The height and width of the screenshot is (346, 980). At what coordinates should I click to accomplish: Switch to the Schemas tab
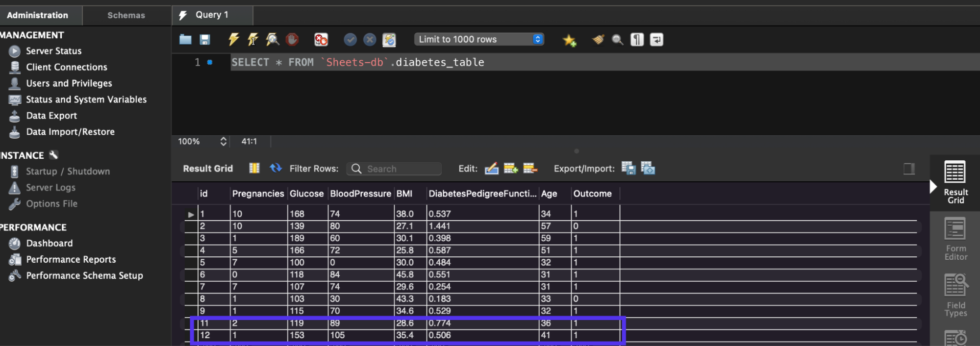(126, 15)
